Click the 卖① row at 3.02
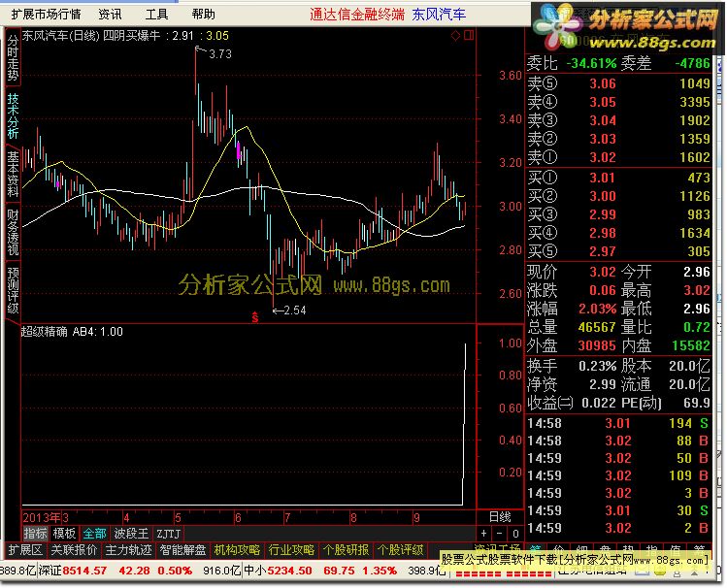727x588 pixels. (618, 157)
